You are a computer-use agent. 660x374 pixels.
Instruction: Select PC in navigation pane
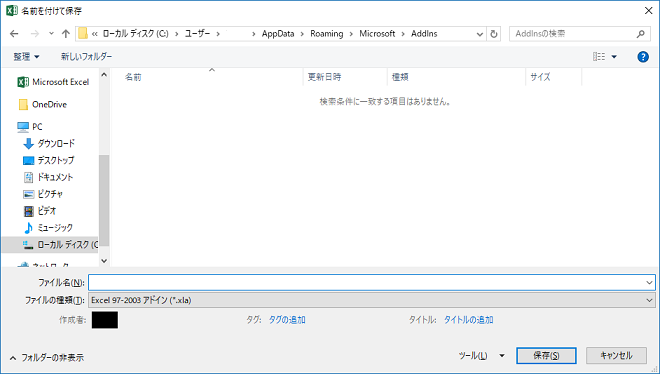click(29, 127)
